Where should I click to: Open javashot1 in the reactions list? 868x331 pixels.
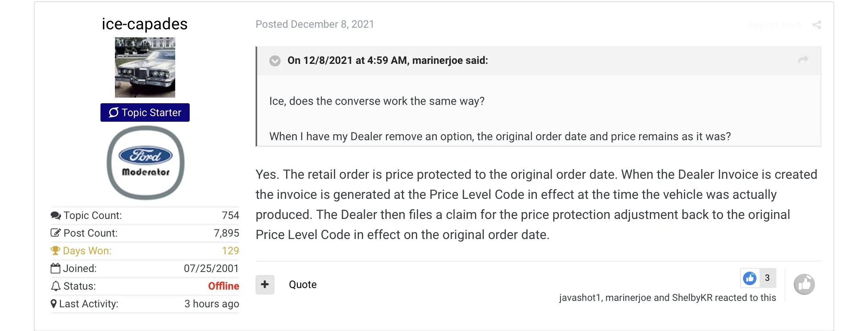[579, 298]
